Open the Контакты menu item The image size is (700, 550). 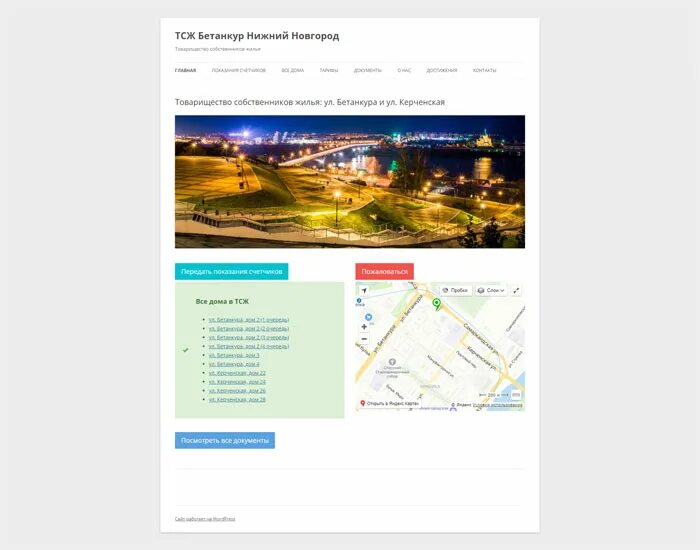(484, 71)
